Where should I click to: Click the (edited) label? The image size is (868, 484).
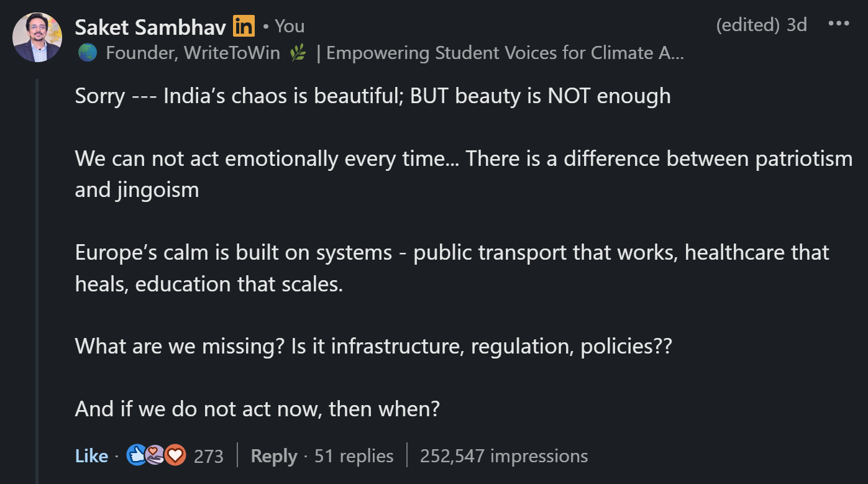(x=747, y=25)
